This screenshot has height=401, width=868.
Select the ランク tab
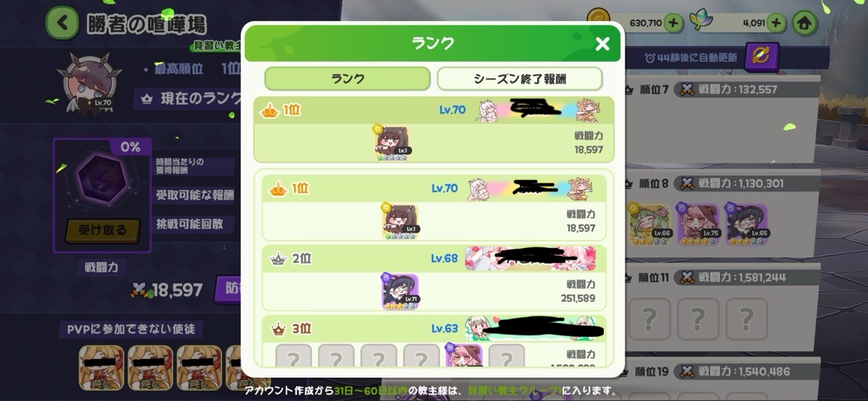[x=347, y=79]
